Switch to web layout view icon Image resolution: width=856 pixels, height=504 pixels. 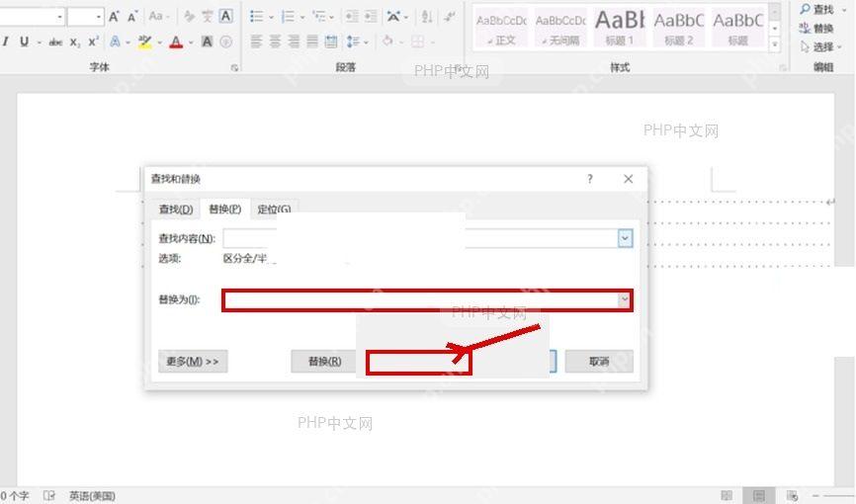pyautogui.click(x=793, y=495)
